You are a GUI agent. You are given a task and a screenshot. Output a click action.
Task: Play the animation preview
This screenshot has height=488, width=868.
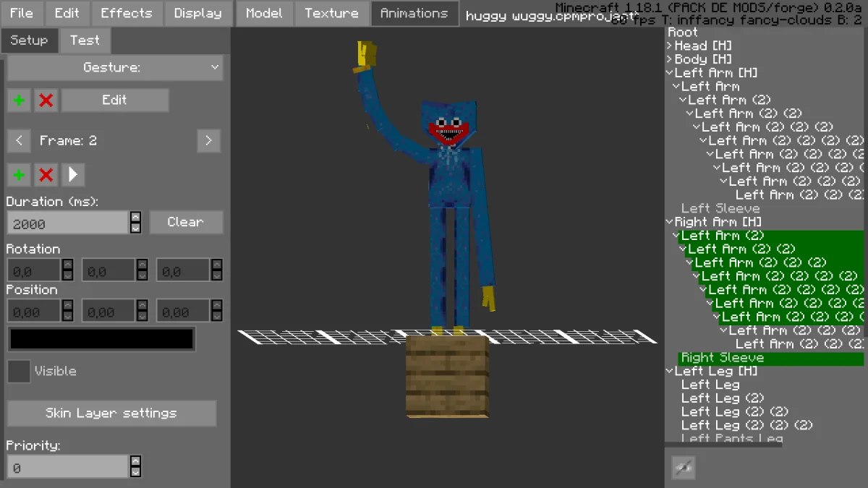coord(73,174)
